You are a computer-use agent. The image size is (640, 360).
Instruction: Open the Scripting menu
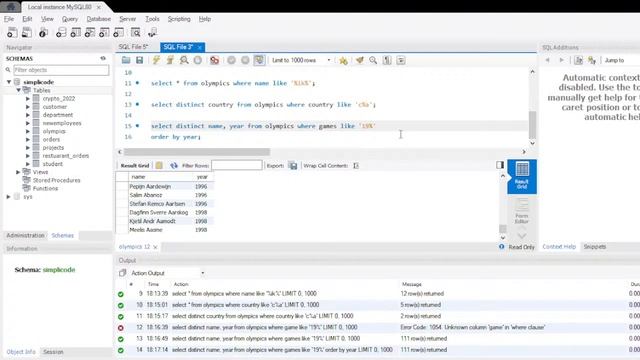(x=179, y=19)
